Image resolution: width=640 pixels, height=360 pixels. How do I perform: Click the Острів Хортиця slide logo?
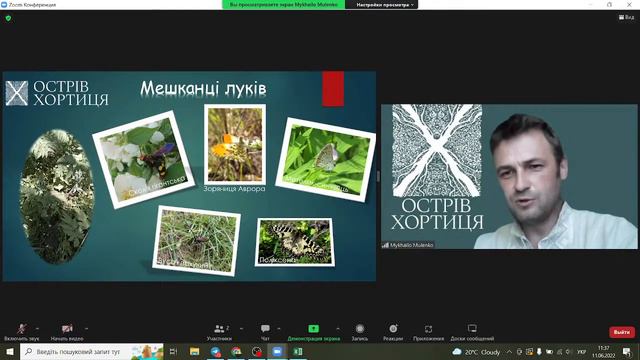(x=57, y=93)
